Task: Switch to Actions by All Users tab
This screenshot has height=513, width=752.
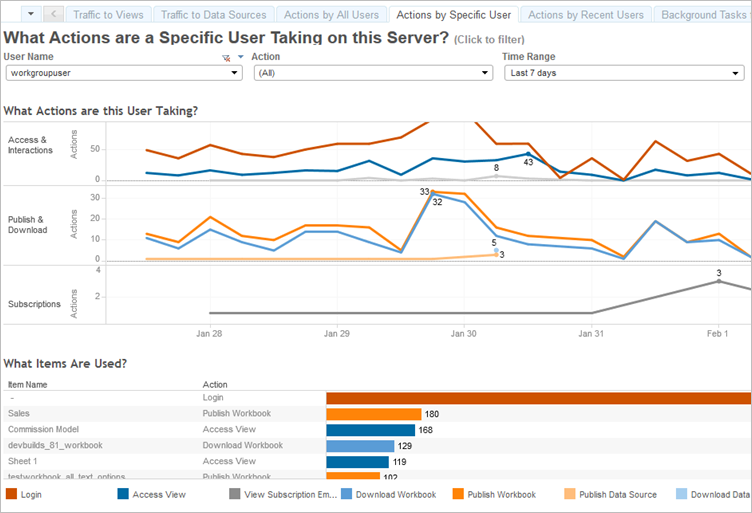Action: [x=331, y=15]
